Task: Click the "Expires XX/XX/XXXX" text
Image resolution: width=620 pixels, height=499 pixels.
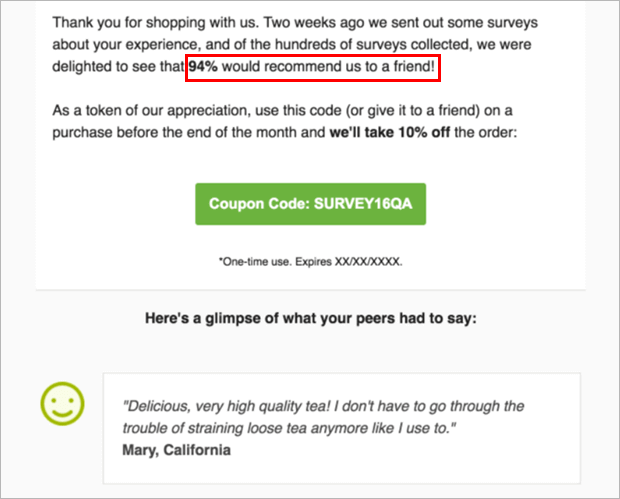Action: coord(349,262)
